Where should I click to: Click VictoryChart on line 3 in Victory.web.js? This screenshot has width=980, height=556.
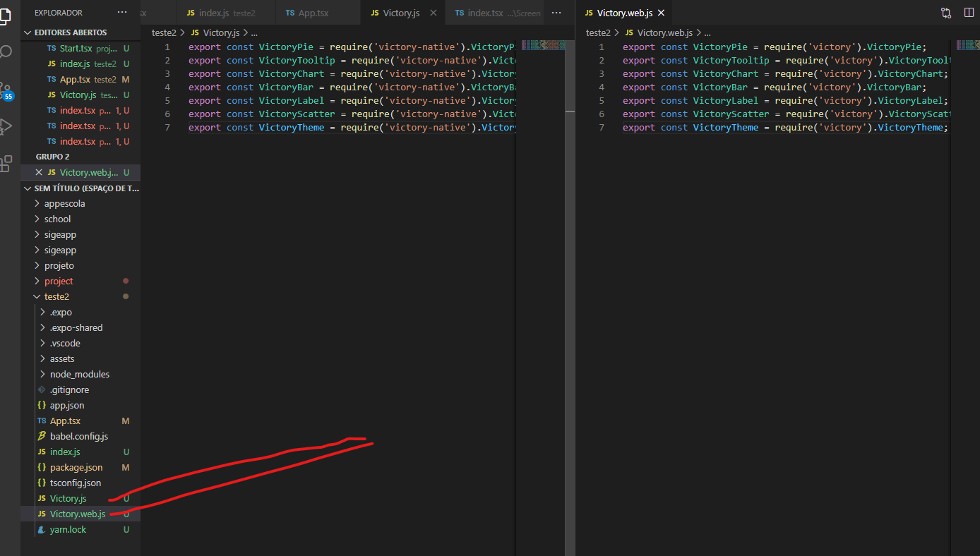pos(725,74)
